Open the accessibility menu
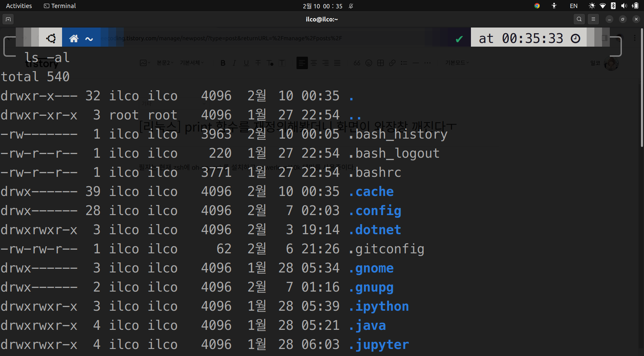The image size is (644, 356). 554,6
